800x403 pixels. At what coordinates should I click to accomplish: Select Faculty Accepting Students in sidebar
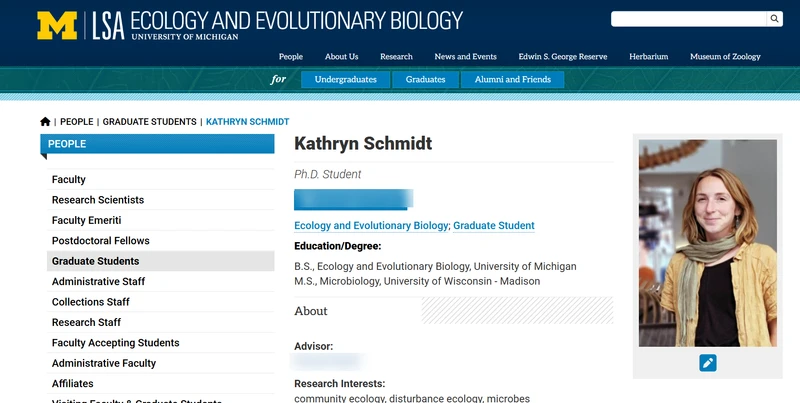point(160,343)
